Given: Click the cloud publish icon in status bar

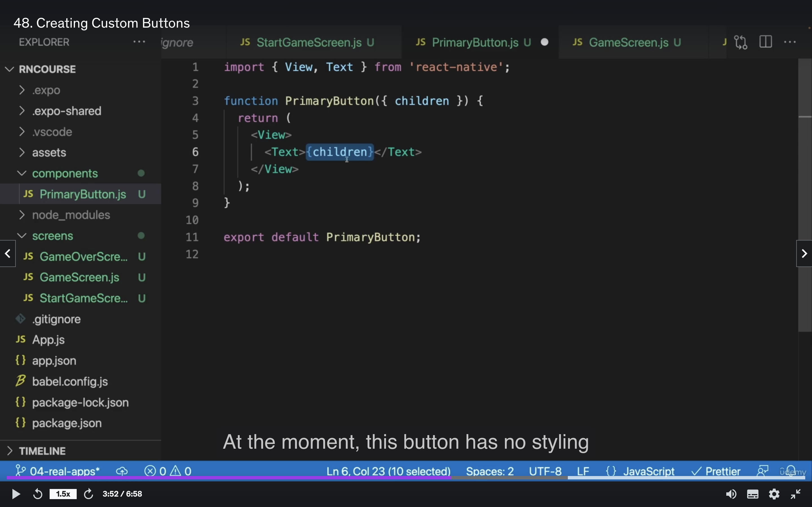Looking at the screenshot, I should pyautogui.click(x=122, y=471).
